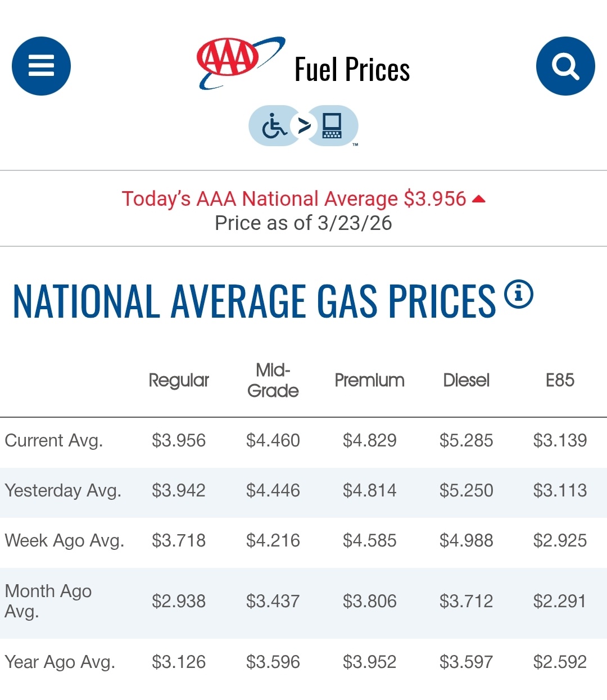
Task: Open the hamburger navigation menu
Action: coord(41,66)
